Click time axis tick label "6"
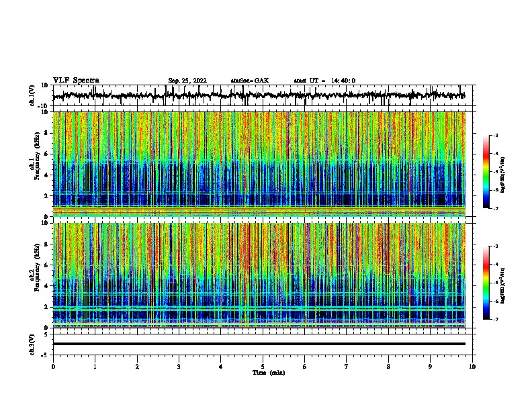This screenshot has height=411, width=532. (x=305, y=367)
